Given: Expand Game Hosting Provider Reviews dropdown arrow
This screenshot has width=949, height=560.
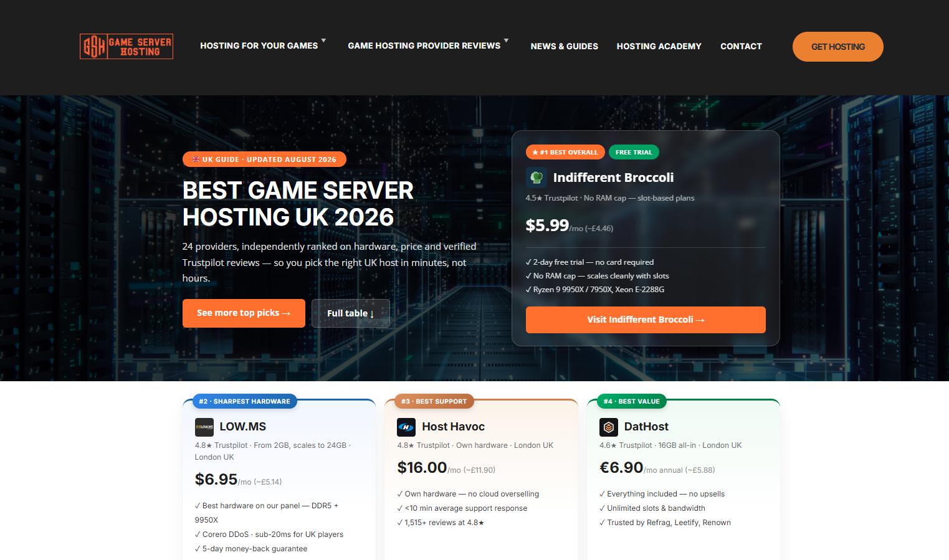Looking at the screenshot, I should coord(506,40).
